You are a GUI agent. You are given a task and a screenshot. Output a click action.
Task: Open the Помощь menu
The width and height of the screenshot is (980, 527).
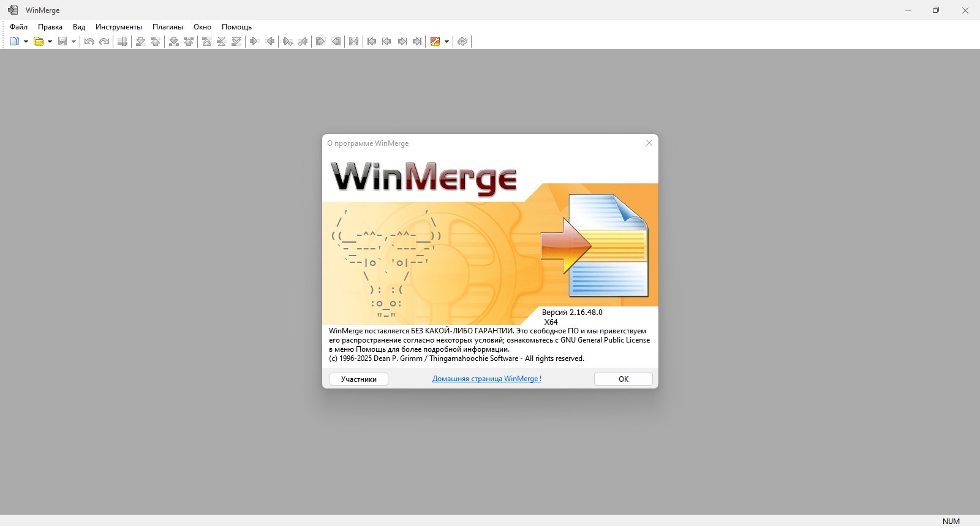(x=236, y=27)
